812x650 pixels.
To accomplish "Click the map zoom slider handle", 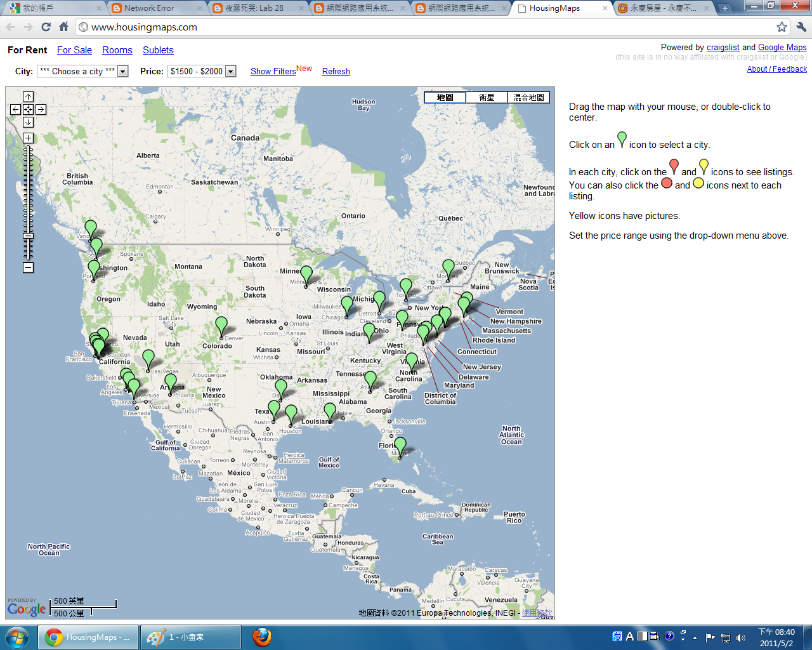I will (x=28, y=236).
